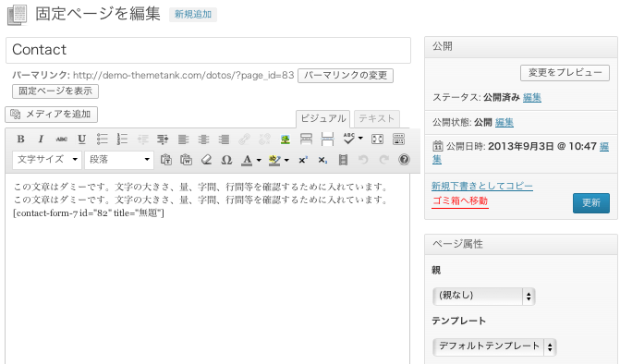Click the Contact title input field
Image resolution: width=620 pixels, height=364 pixels.
208,50
